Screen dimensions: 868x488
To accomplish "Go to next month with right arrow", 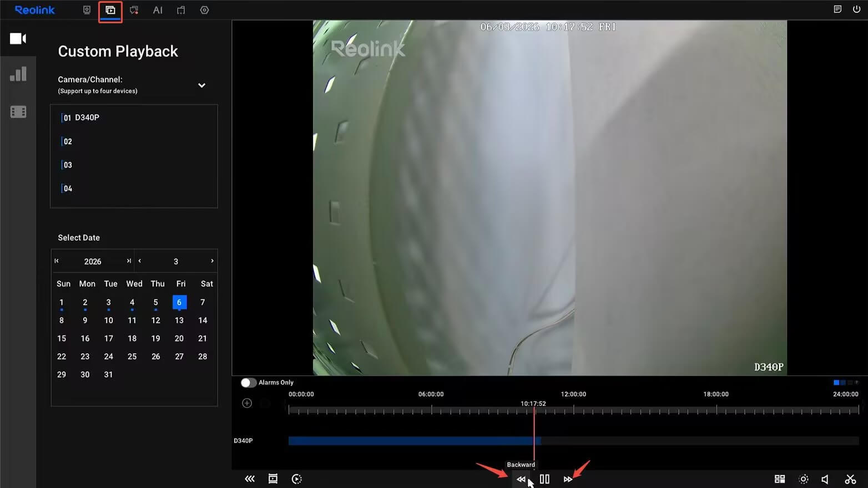I will 211,261.
